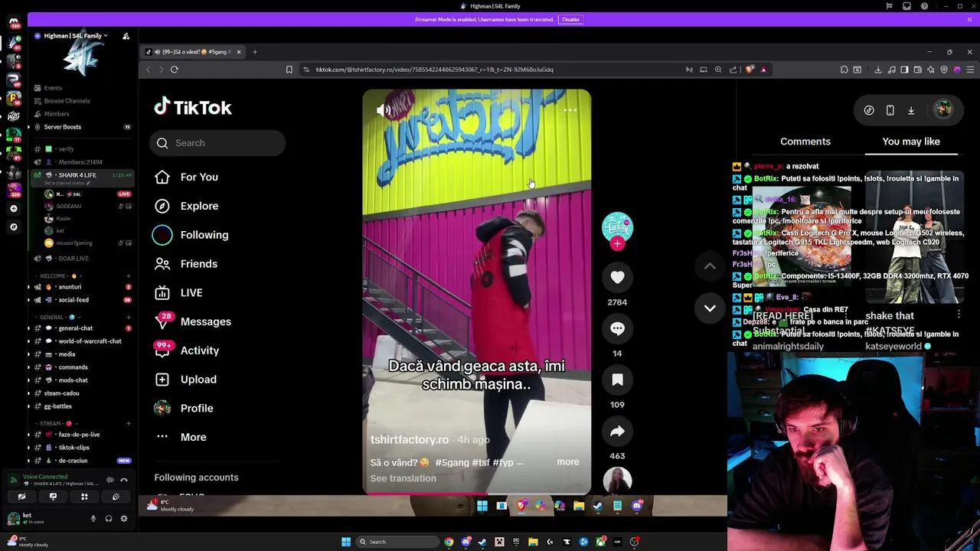Open Brave wallet icon
980x551 pixels.
(x=917, y=70)
